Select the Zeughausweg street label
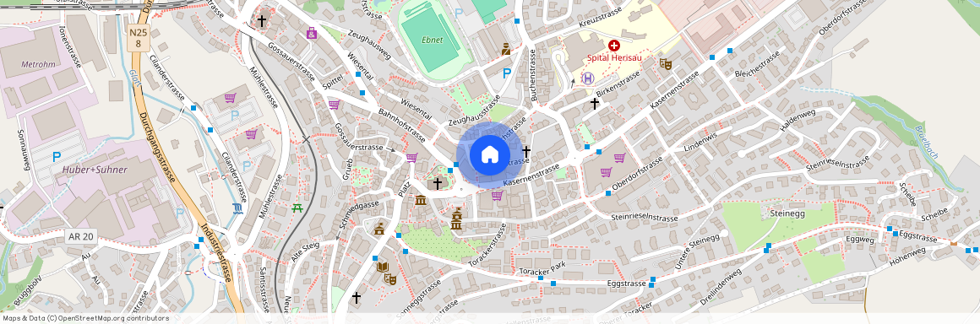This screenshot has width=980, height=324. click(x=369, y=45)
